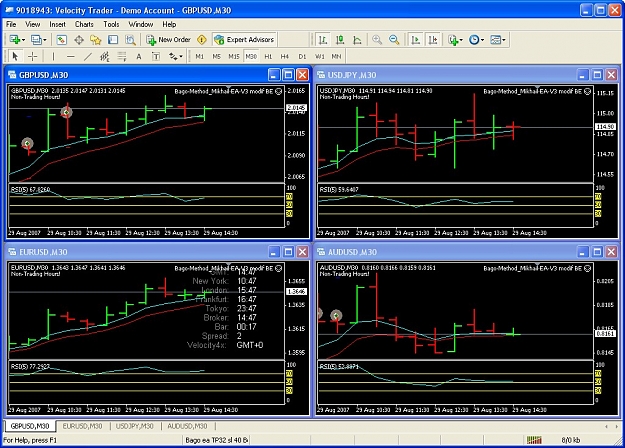This screenshot has width=625, height=448.
Task: Switch chart to candlesticks style
Action: click(x=340, y=40)
